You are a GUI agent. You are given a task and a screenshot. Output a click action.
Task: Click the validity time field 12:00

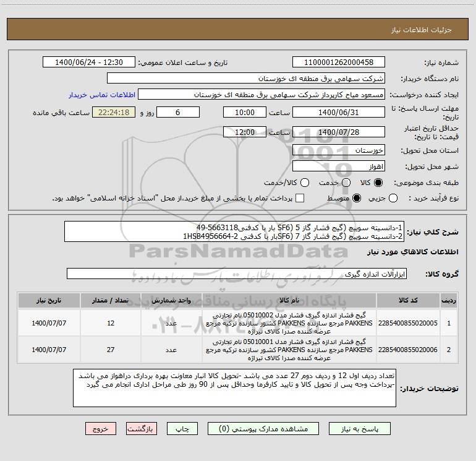click(x=245, y=132)
